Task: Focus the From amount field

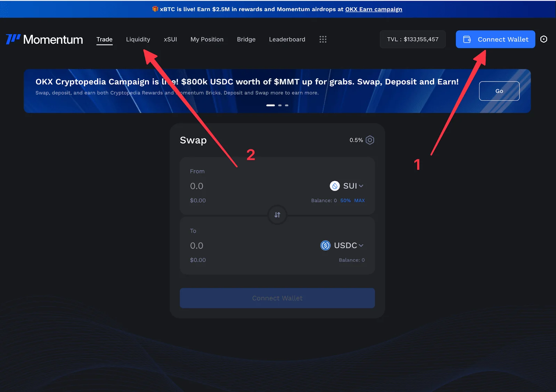Action: click(x=197, y=186)
